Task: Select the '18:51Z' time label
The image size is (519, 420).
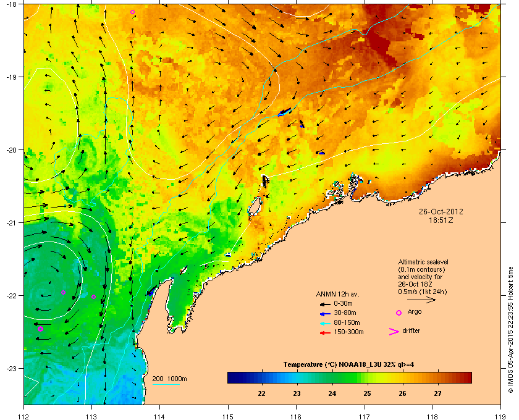Action: click(x=441, y=220)
